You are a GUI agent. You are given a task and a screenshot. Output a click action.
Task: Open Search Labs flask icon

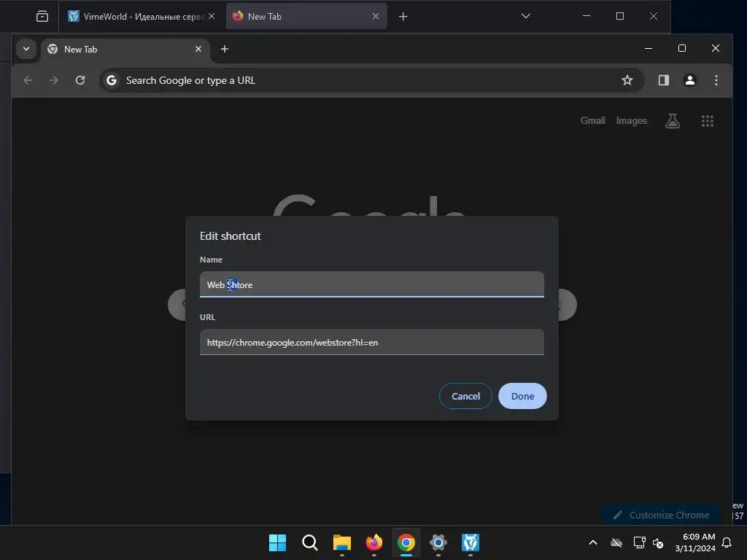[x=672, y=120]
